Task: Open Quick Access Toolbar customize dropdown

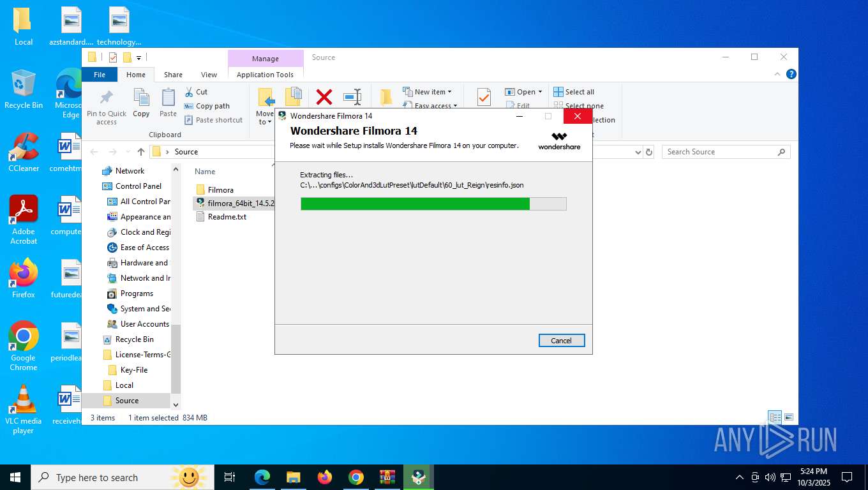Action: [x=138, y=58]
